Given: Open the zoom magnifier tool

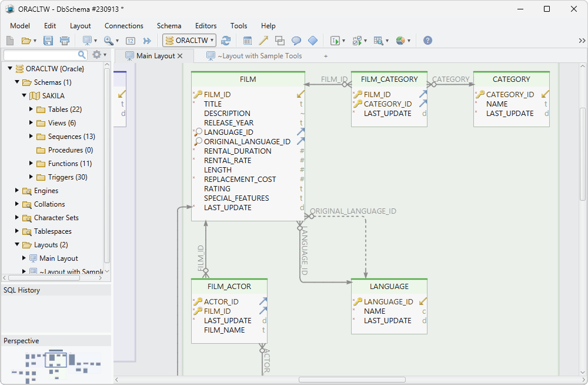Looking at the screenshot, I should tap(107, 41).
